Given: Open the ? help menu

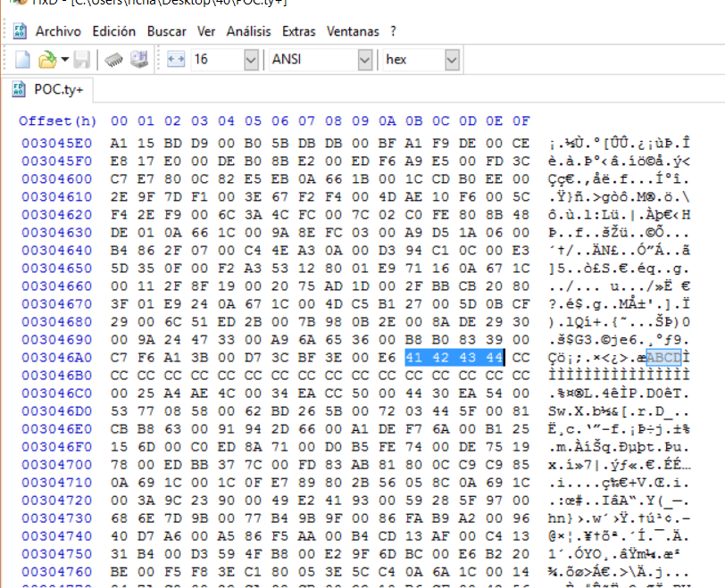Looking at the screenshot, I should (x=393, y=31).
